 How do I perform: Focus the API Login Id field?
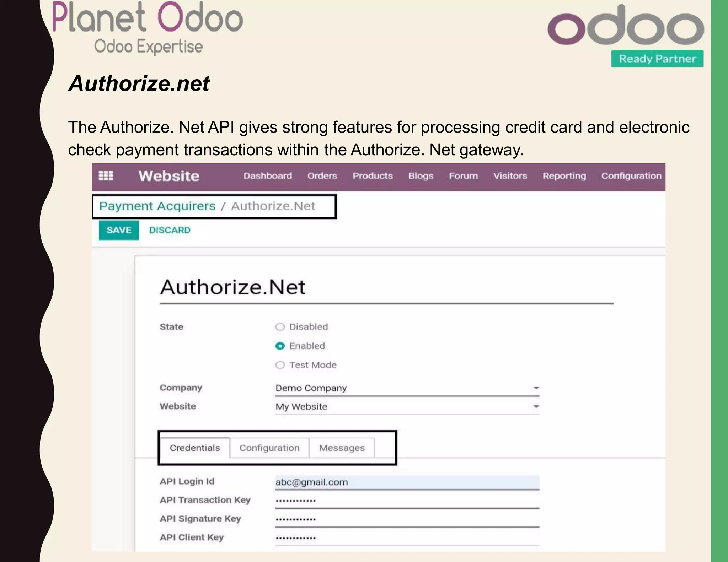point(407,482)
